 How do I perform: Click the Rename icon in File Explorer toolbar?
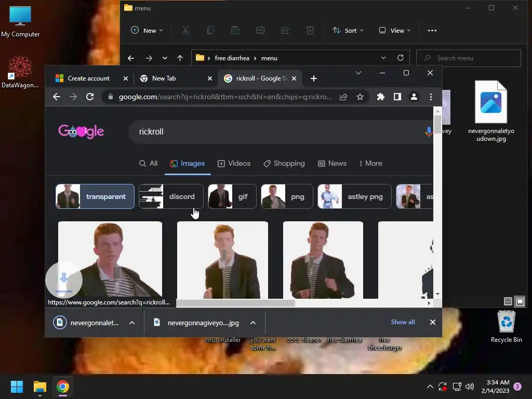pyautogui.click(x=260, y=31)
